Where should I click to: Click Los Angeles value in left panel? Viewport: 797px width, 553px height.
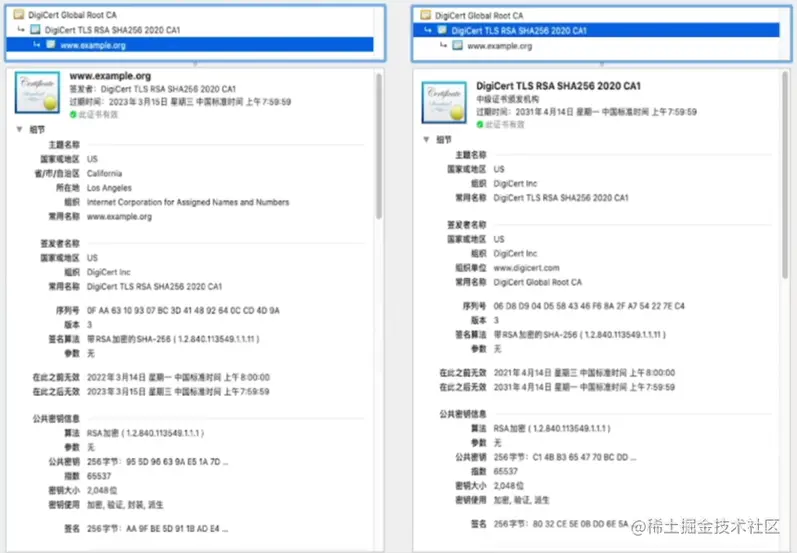(x=109, y=188)
